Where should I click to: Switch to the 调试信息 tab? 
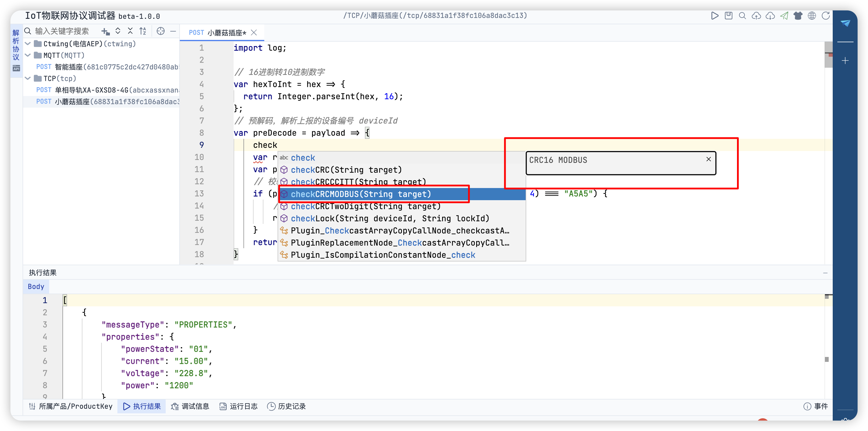[x=190, y=406]
